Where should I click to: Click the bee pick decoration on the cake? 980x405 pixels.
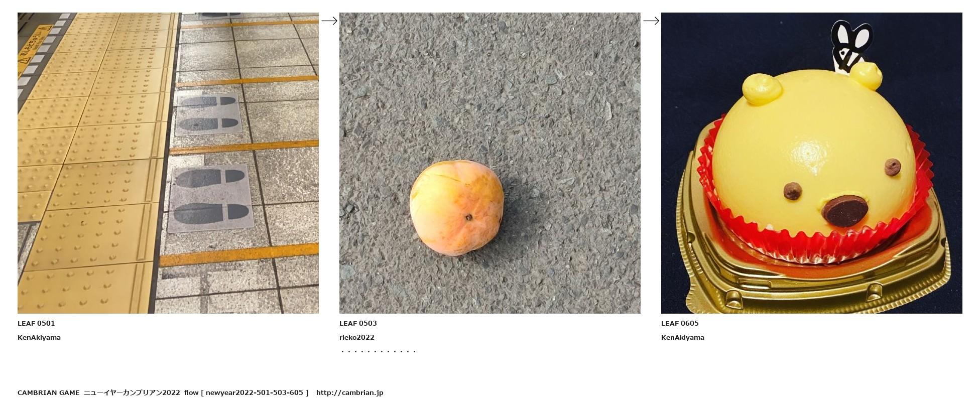click(851, 45)
